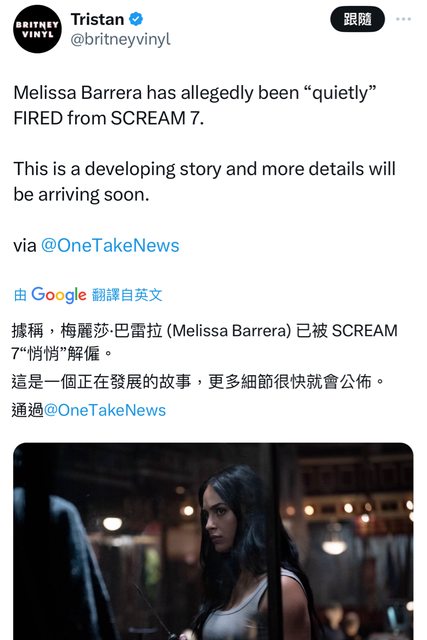
Task: Click the "be arriving soon." text line
Action: pyautogui.click(x=81, y=195)
